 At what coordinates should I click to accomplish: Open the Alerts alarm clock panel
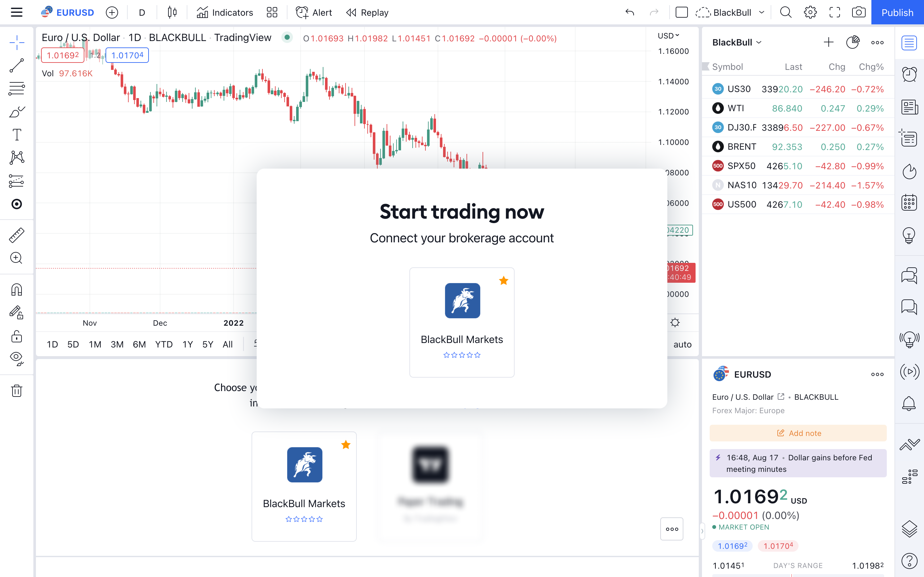pyautogui.click(x=909, y=74)
